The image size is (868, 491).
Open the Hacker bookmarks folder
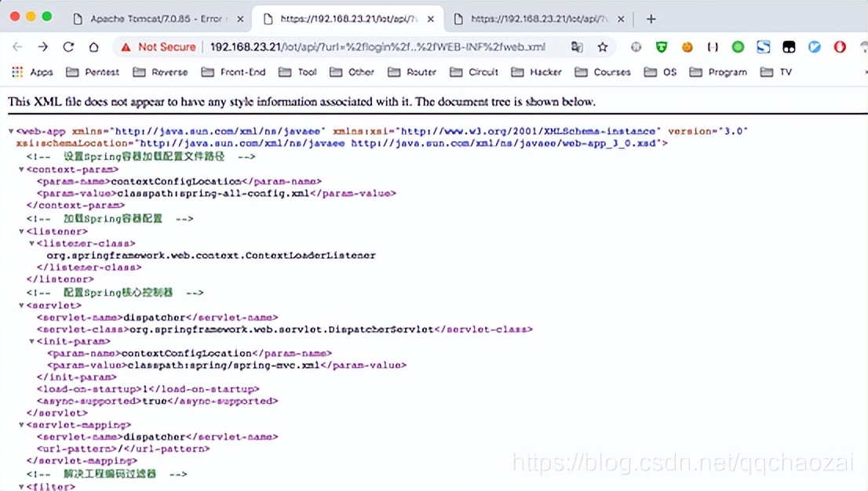[536, 72]
